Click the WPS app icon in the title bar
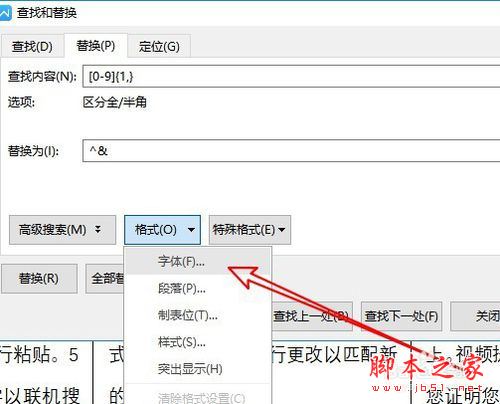This screenshot has height=404, width=500. [x=5, y=13]
